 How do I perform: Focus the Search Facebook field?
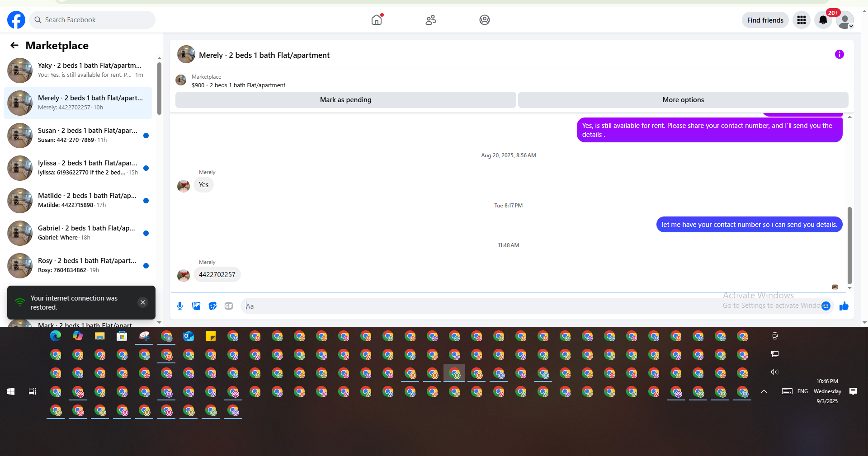pyautogui.click(x=93, y=20)
